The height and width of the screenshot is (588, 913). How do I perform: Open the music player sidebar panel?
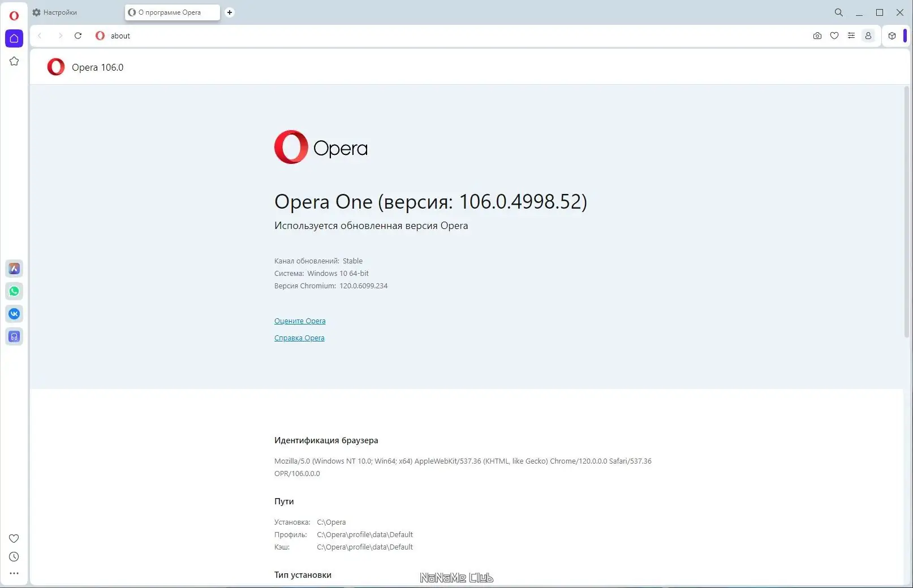pos(14,336)
